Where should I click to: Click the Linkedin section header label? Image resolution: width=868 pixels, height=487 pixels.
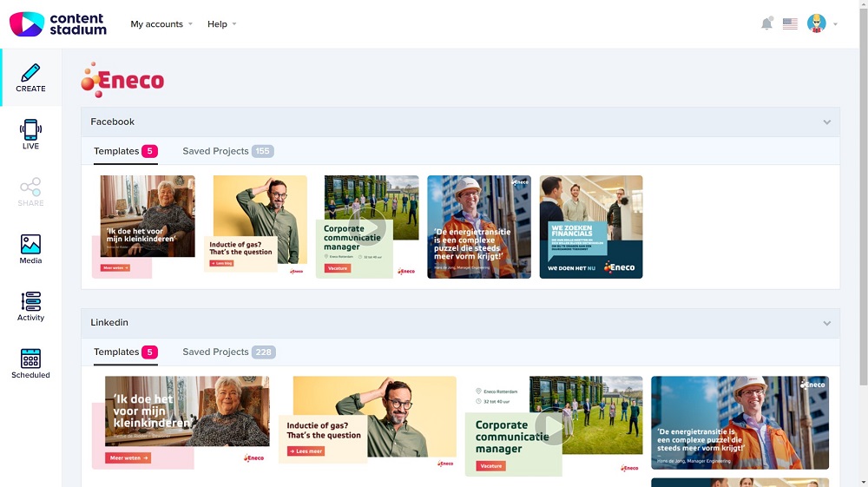pos(109,323)
